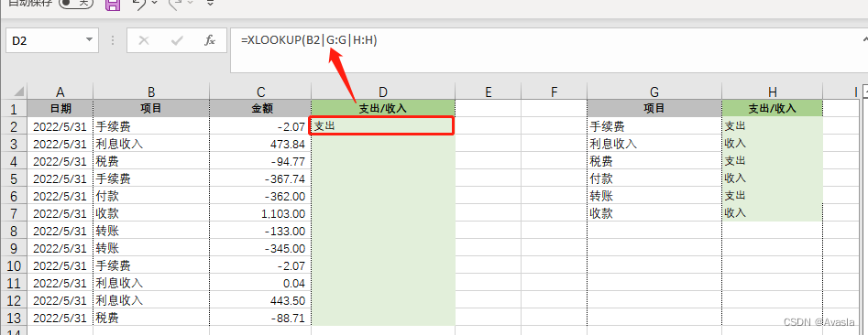Click empty green cell D8

tap(383, 231)
